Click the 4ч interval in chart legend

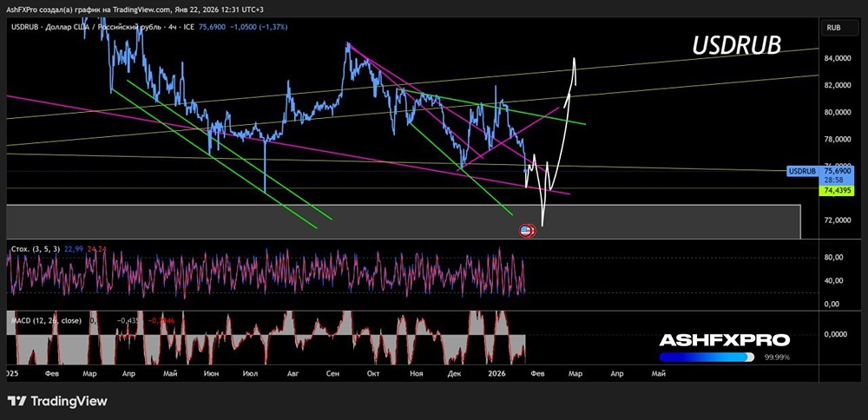(x=174, y=27)
